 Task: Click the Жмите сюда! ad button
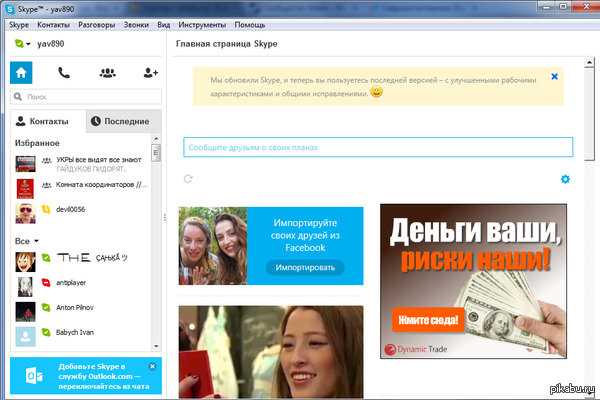click(x=428, y=320)
